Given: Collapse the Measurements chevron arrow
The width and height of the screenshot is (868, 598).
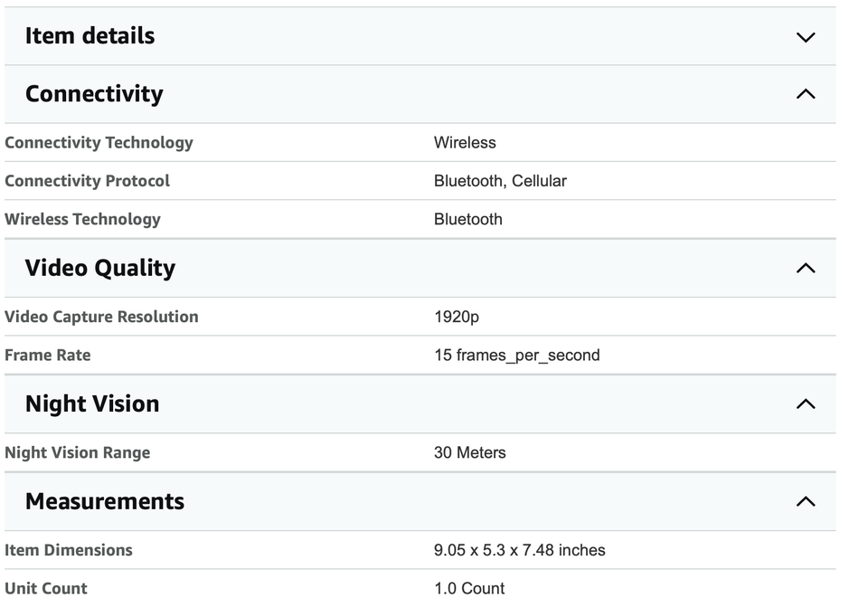Looking at the screenshot, I should 805,502.
